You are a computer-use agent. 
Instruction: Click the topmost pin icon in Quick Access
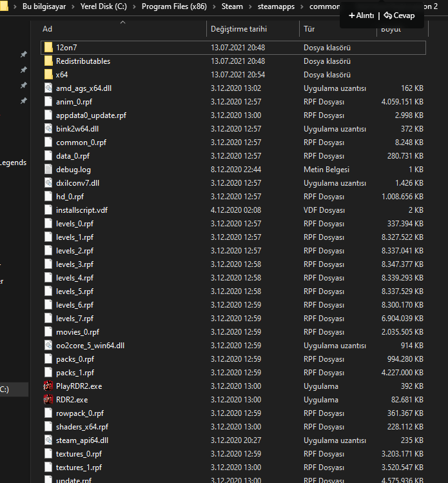(x=24, y=54)
